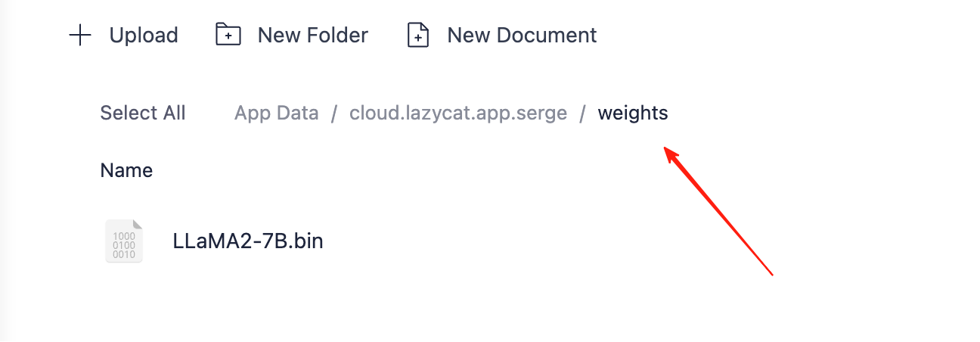Click the page-with-plus New Document icon
Image resolution: width=980 pixels, height=342 pixels.
pyautogui.click(x=418, y=35)
